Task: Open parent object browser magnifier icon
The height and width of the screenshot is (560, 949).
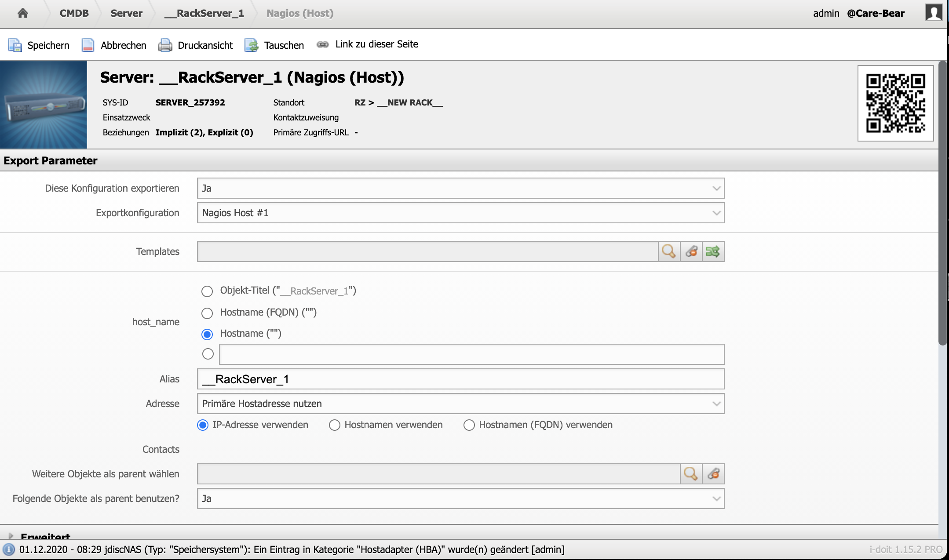Action: click(691, 474)
